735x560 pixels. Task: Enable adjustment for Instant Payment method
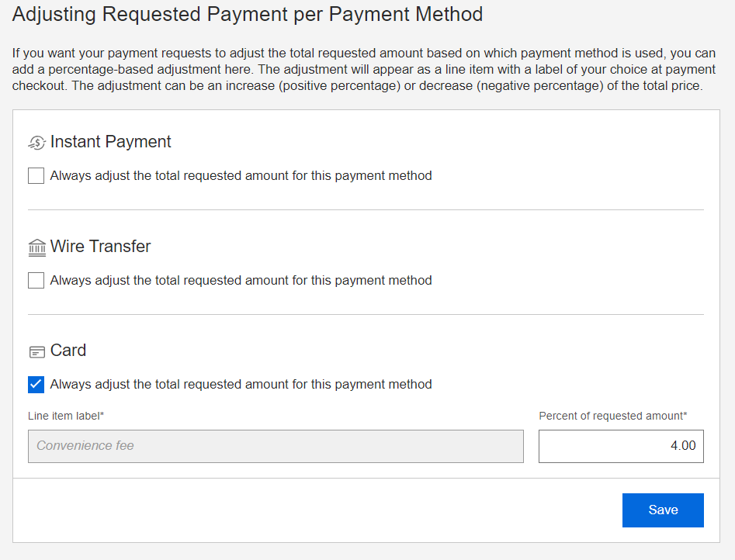click(x=35, y=175)
